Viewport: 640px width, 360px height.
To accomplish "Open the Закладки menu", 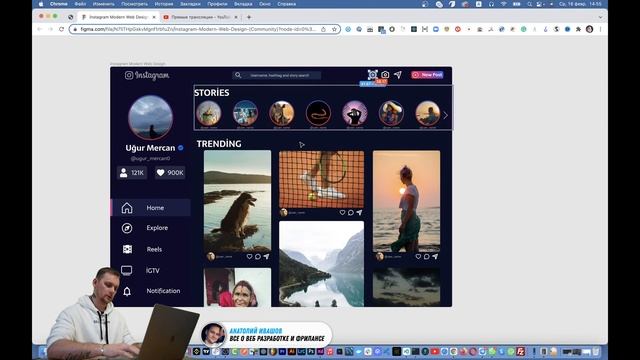I will pyautogui.click(x=190, y=4).
